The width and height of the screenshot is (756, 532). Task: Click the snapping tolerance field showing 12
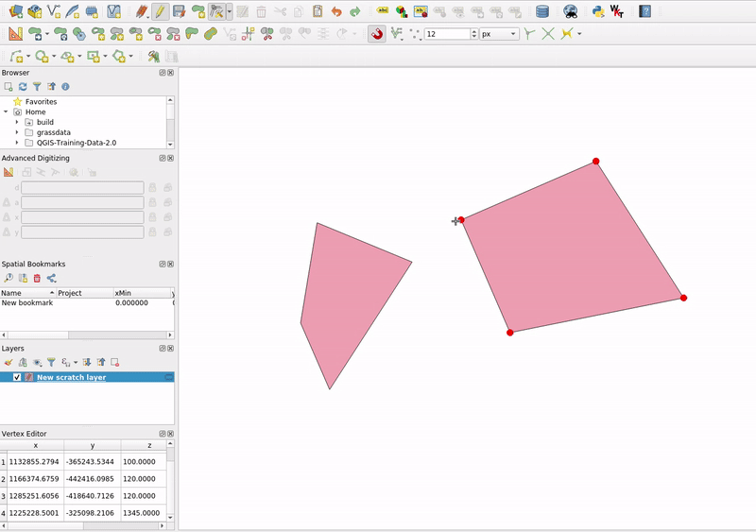coord(447,34)
